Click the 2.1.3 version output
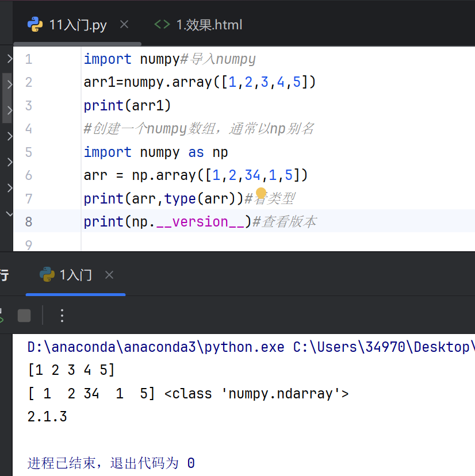 (x=47, y=417)
